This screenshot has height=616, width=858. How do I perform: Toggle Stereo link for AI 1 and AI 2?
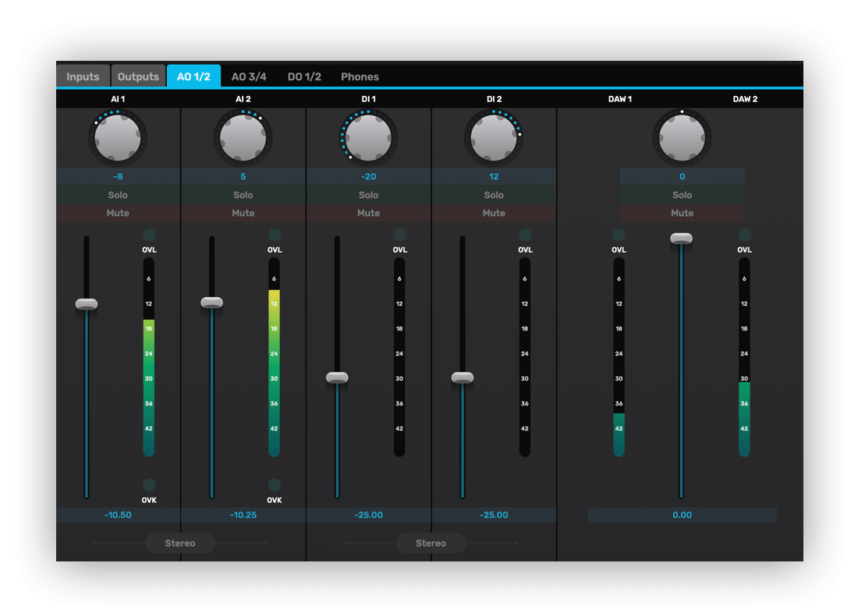tap(180, 543)
